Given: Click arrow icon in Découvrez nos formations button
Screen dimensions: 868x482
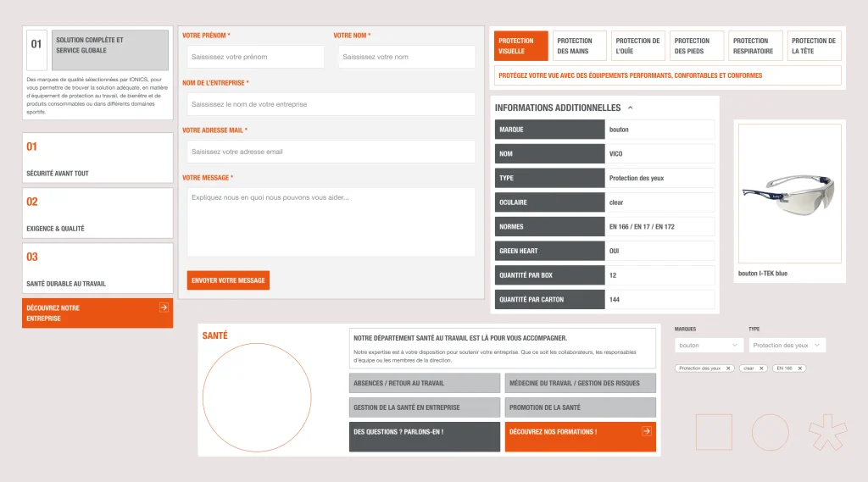Looking at the screenshot, I should (x=647, y=431).
